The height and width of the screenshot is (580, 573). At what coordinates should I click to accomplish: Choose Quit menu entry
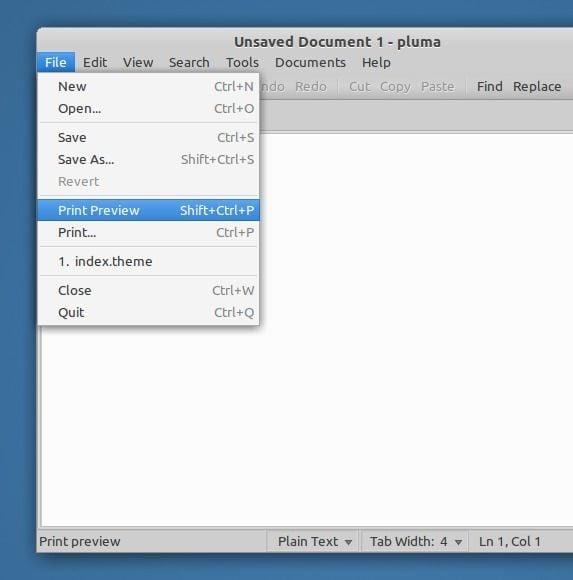(148, 313)
